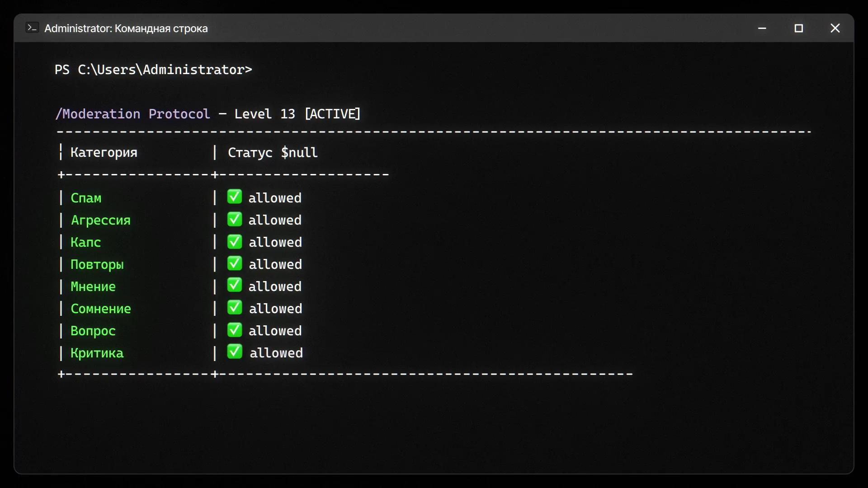Image resolution: width=868 pixels, height=488 pixels.
Task: Click the 'allowed' status for Мнение
Action: click(275, 286)
